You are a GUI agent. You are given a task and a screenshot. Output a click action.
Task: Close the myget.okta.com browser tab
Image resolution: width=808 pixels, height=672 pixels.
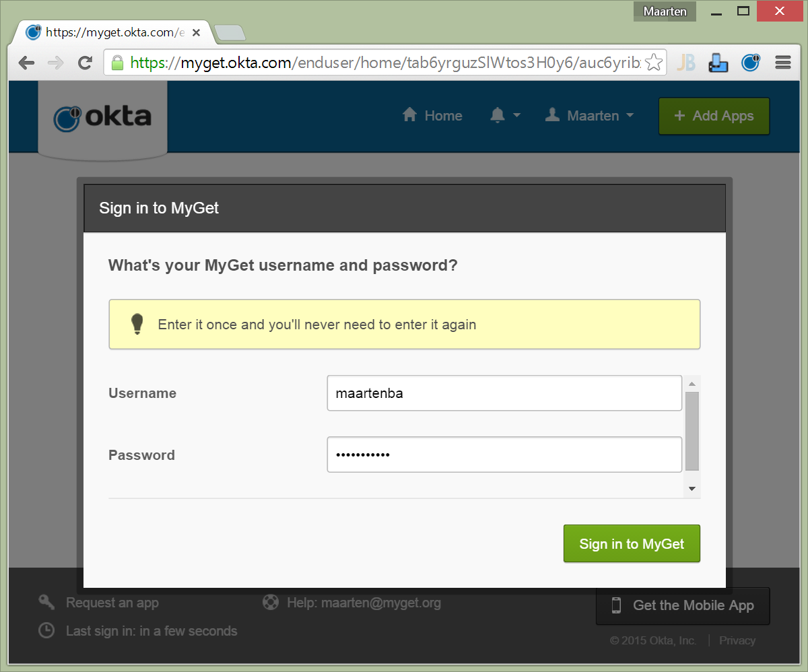[x=196, y=32]
